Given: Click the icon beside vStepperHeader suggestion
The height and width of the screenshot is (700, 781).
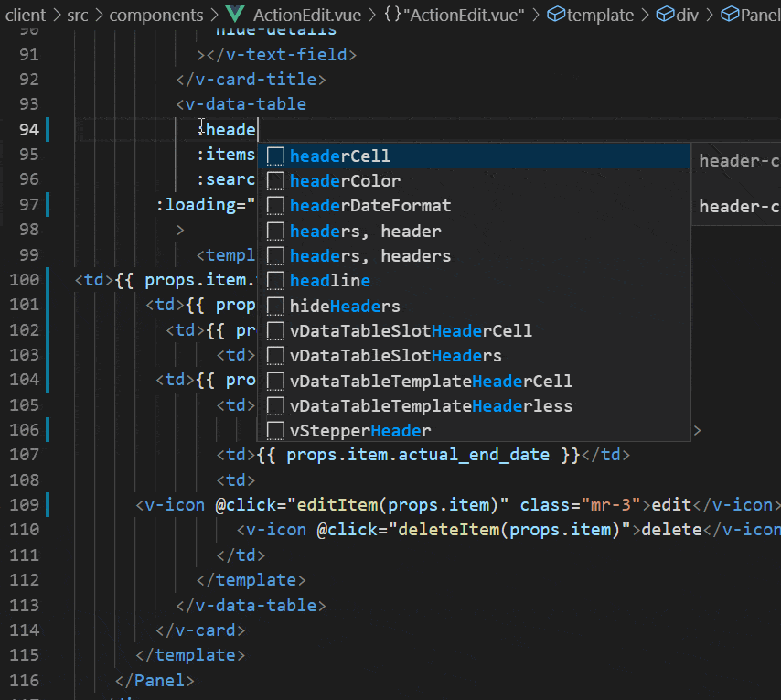Looking at the screenshot, I should pyautogui.click(x=275, y=430).
